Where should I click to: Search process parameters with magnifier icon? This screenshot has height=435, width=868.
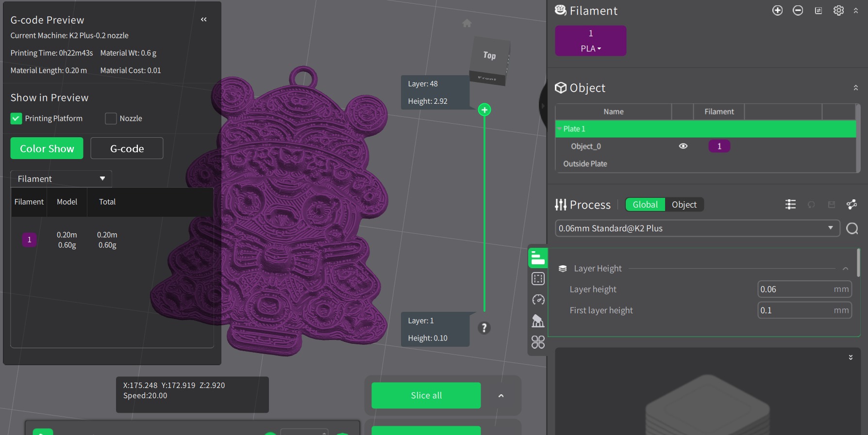pyautogui.click(x=852, y=228)
